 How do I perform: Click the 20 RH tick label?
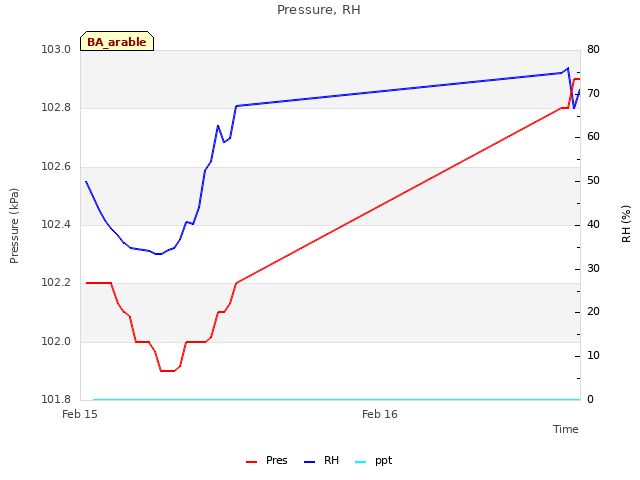point(593,311)
